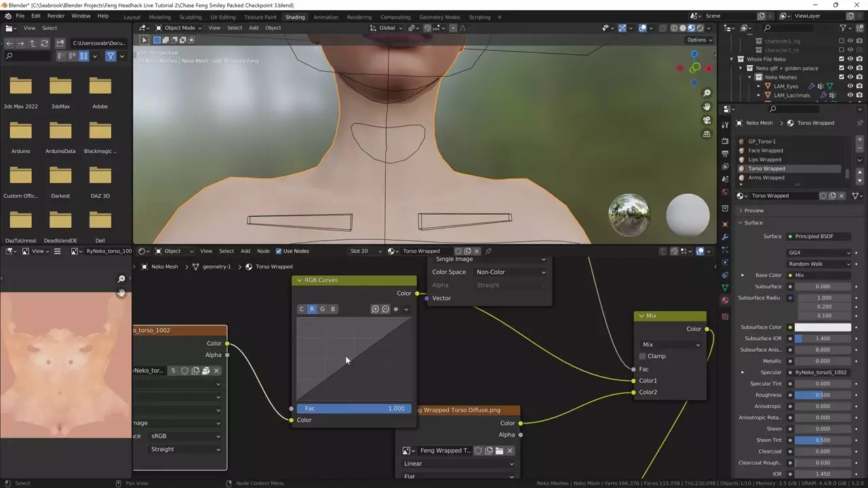Create new folder in file browser
868x488 pixels.
click(x=60, y=43)
